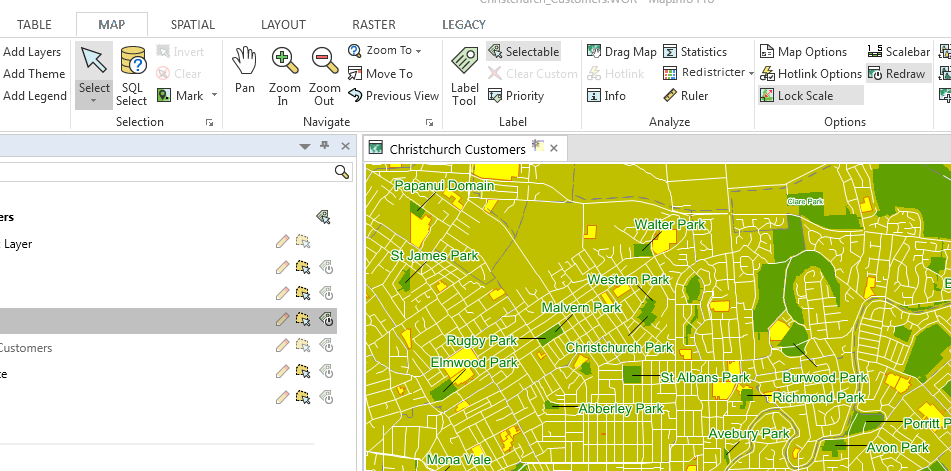
Task: Pin the layers panel
Action: coord(325,145)
